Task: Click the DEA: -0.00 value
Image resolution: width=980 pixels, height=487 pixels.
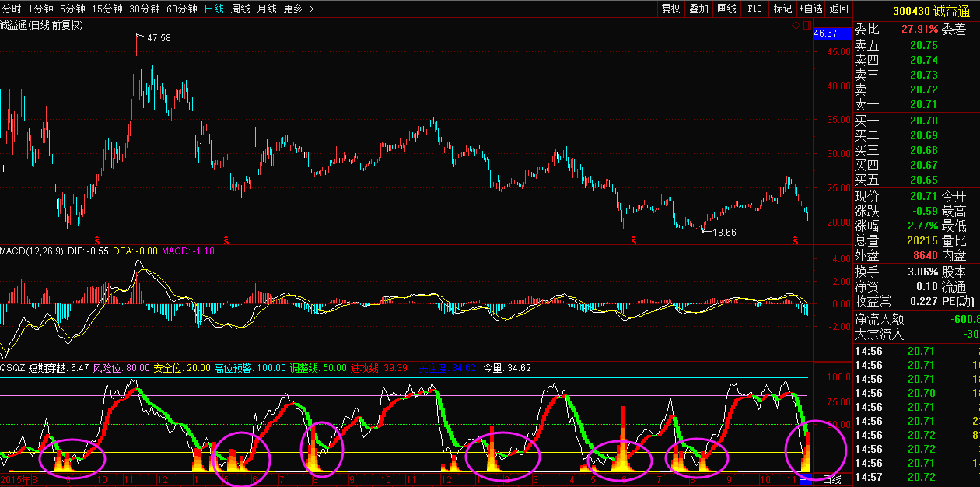Action: tap(135, 251)
